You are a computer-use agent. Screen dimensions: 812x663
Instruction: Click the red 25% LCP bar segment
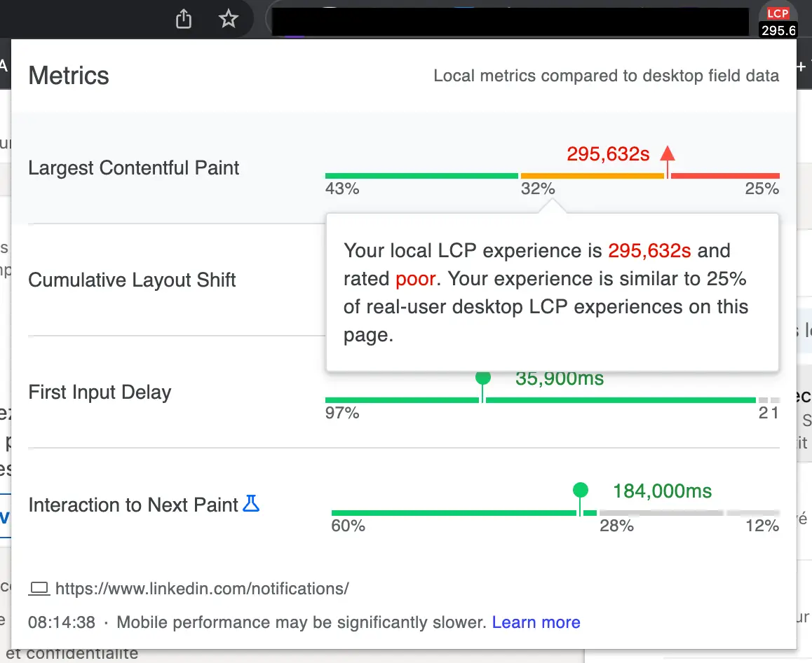pos(725,175)
